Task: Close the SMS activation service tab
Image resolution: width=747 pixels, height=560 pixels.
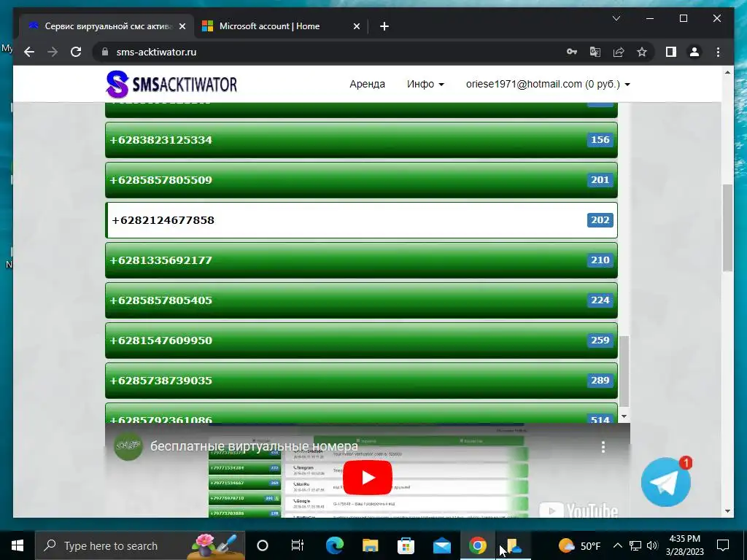Action: [182, 26]
